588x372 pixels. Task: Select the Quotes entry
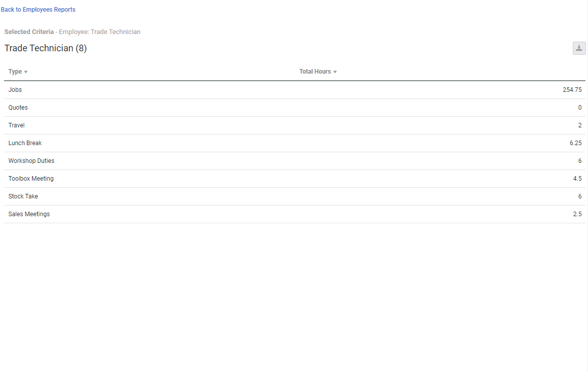[x=18, y=107]
